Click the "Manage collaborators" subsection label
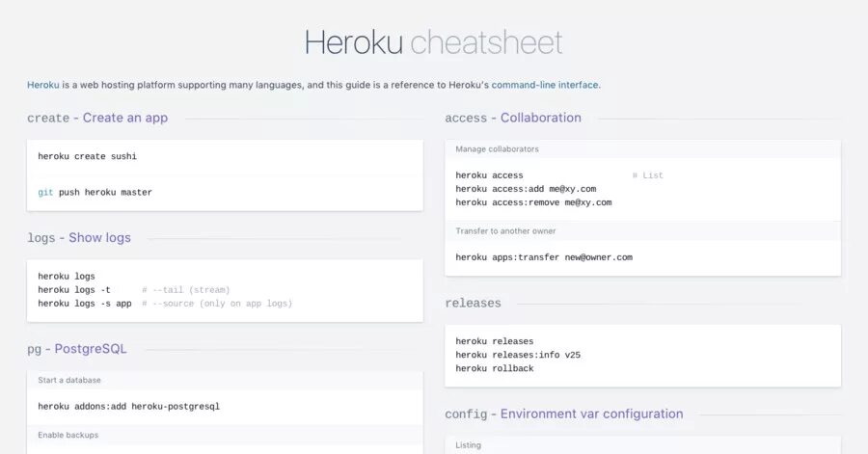The image size is (868, 454). [498, 149]
